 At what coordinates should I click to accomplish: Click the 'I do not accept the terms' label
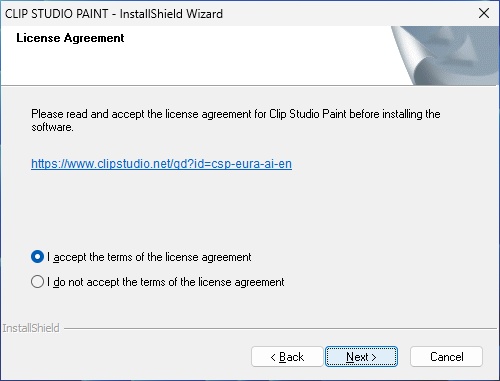166,282
